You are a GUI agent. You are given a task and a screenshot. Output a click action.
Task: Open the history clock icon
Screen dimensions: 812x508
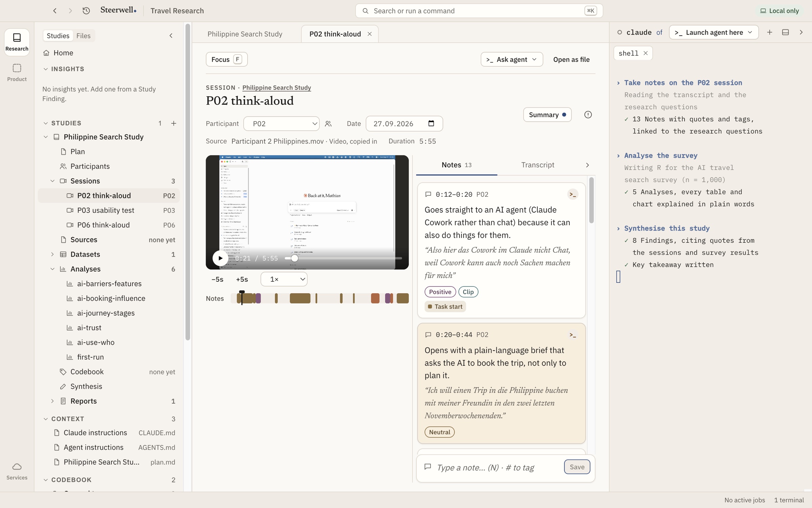(x=86, y=11)
